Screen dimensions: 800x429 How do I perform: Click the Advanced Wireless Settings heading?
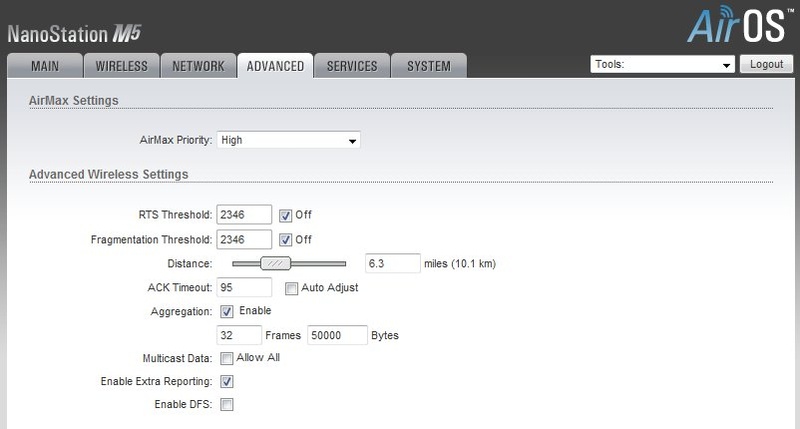(109, 174)
